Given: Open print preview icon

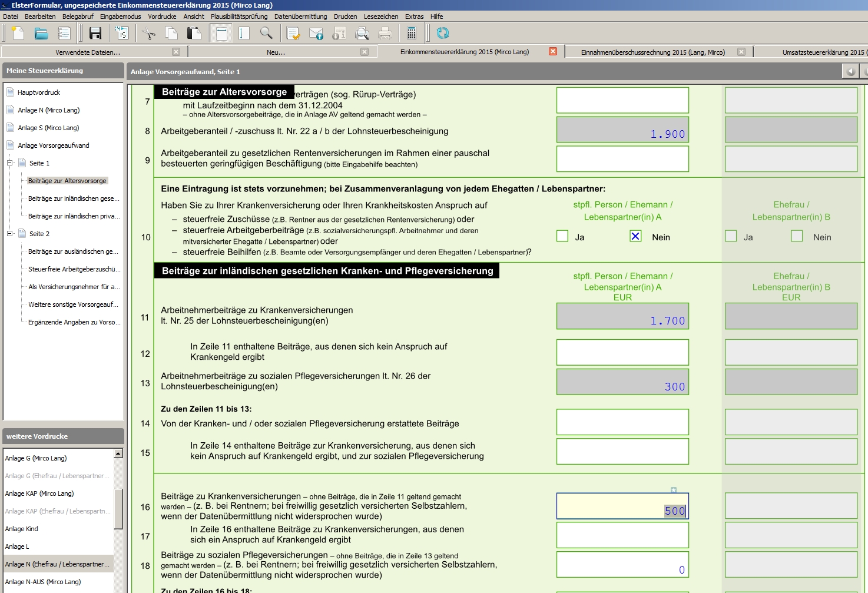Looking at the screenshot, I should tap(362, 34).
